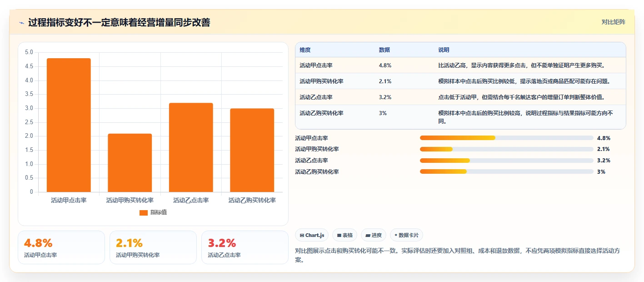
Task: Click the description starting 模拟样本中点击后购买比例较低
Action: pos(524,81)
